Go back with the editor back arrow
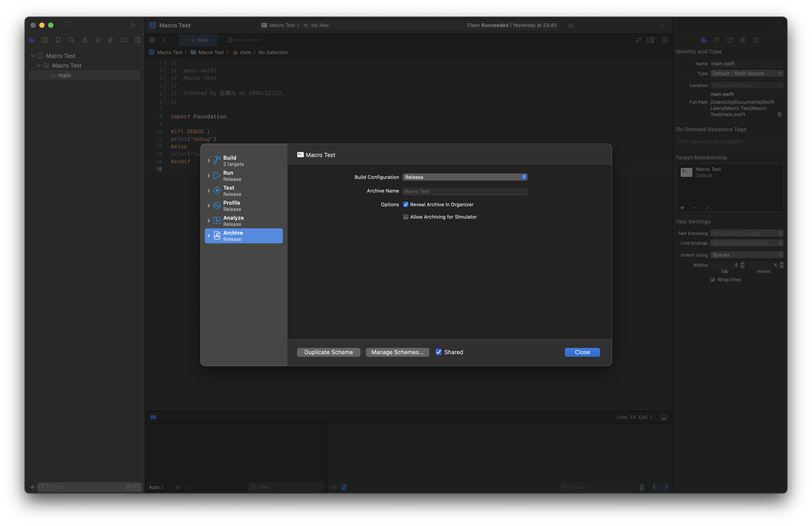Screen dimensions: 812x526 [164, 40]
